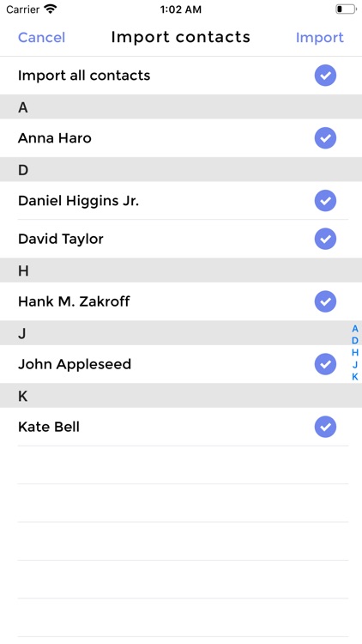Tap the battery icon in status bar
The width and height of the screenshot is (362, 644).
tap(346, 9)
